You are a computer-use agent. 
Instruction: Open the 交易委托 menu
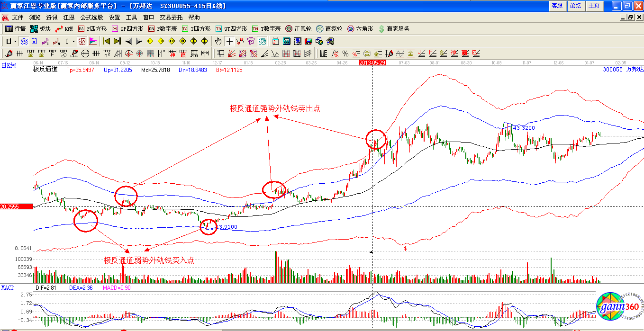[x=171, y=18]
